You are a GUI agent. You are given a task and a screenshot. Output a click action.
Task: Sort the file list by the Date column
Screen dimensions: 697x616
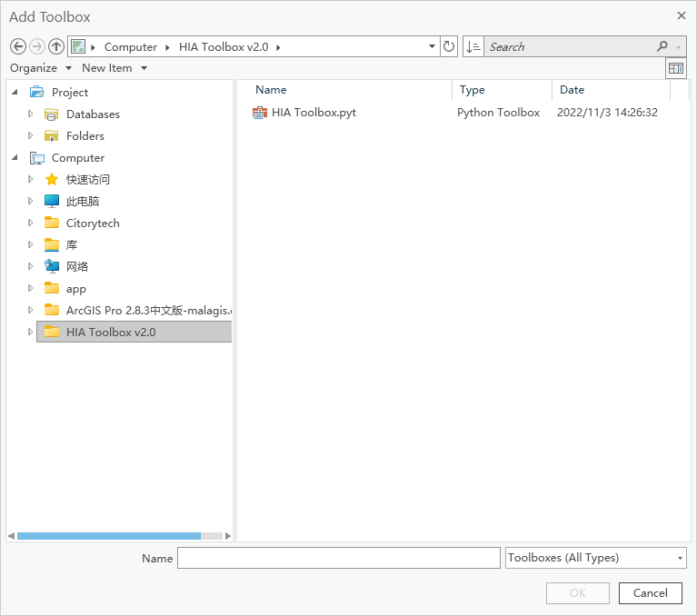[573, 90]
